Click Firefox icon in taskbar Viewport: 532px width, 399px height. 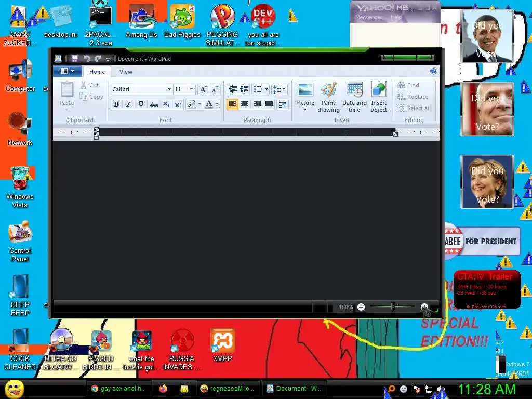[x=163, y=389]
